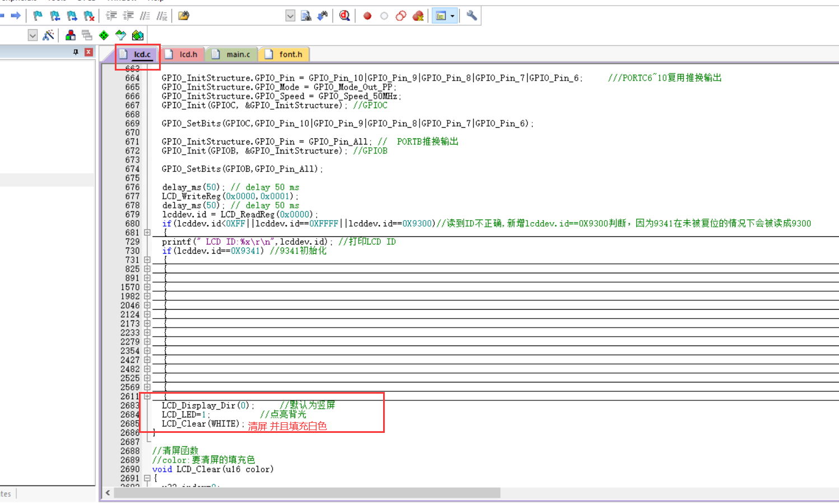The image size is (839, 504).
Task: Click the horizontal scrollbar left arrow
Action: pyautogui.click(x=108, y=493)
